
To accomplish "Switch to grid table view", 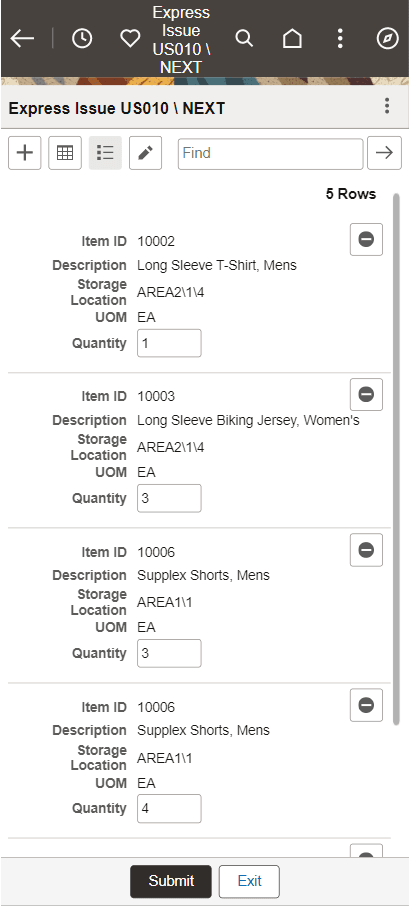I will [x=65, y=153].
